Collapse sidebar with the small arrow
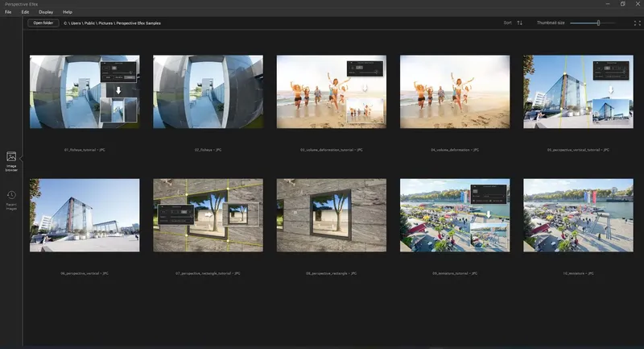 21,158
